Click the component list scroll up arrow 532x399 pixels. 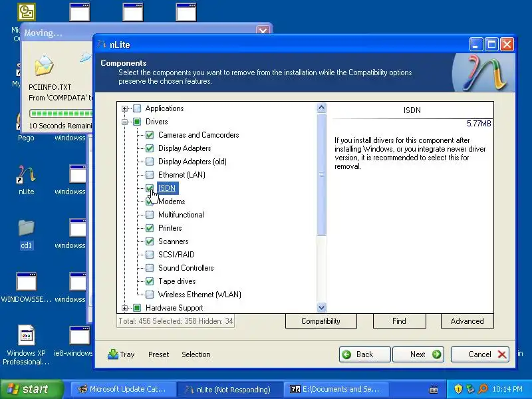(321, 108)
